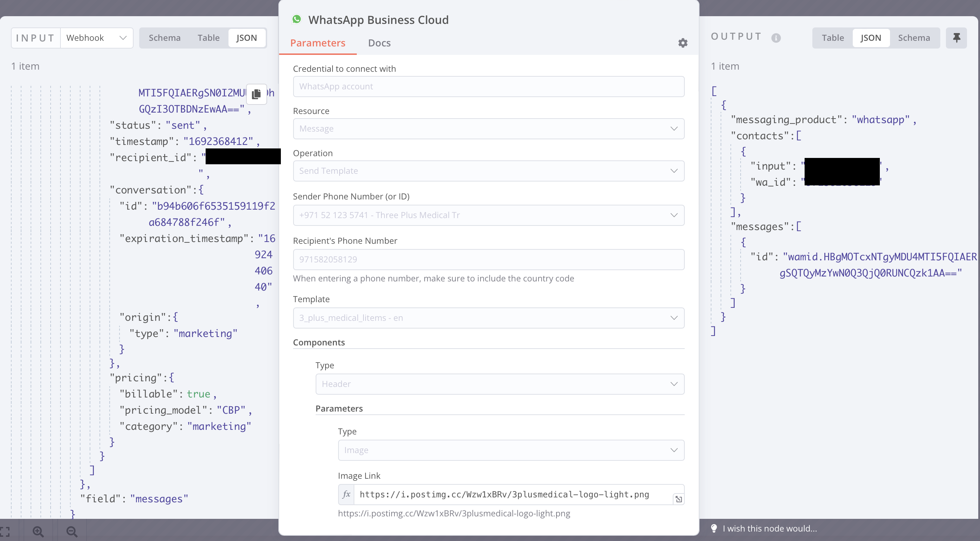980x541 pixels.
Task: Click the "field": "messages" line
Action: (134, 499)
